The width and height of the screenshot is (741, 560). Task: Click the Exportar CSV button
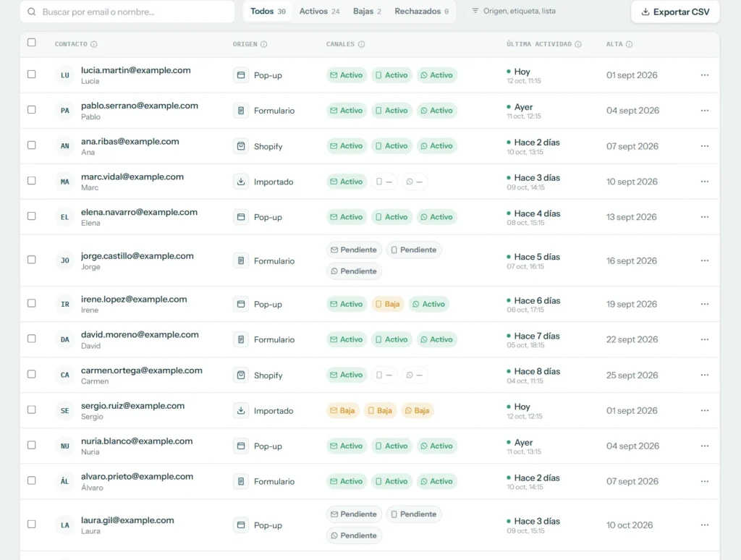click(x=675, y=12)
